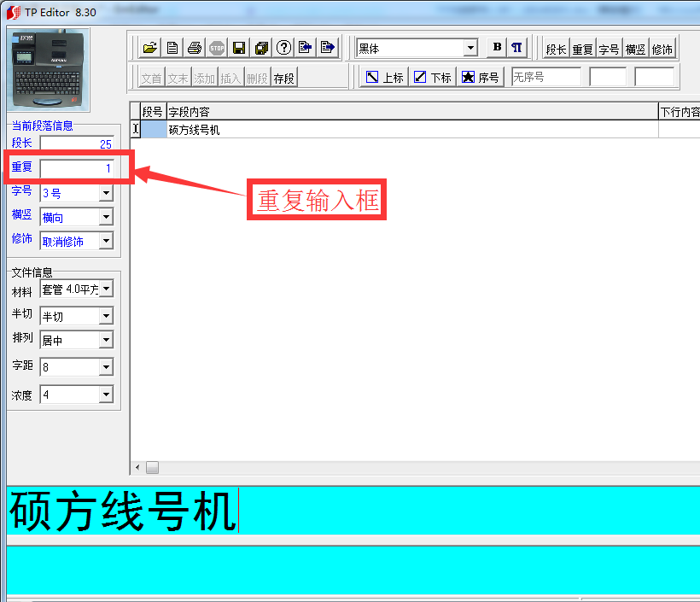Click the 修饰 button in top toolbar
The image size is (700, 602).
(662, 48)
